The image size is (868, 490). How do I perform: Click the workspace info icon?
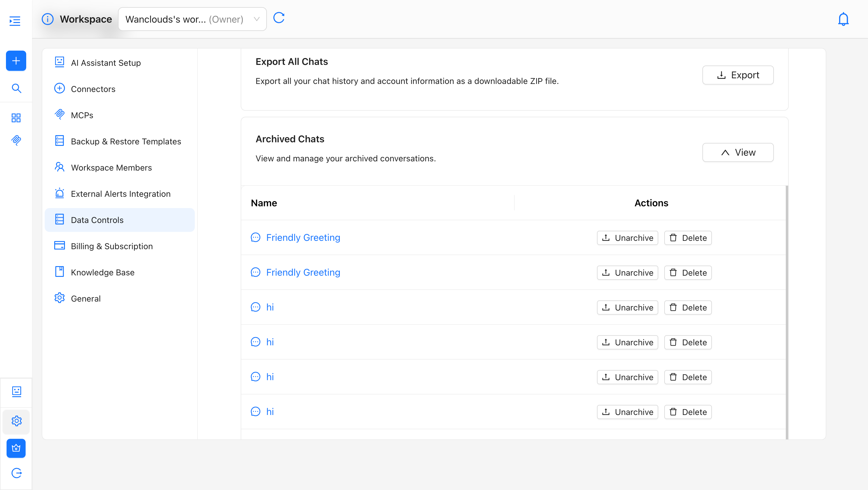[48, 19]
